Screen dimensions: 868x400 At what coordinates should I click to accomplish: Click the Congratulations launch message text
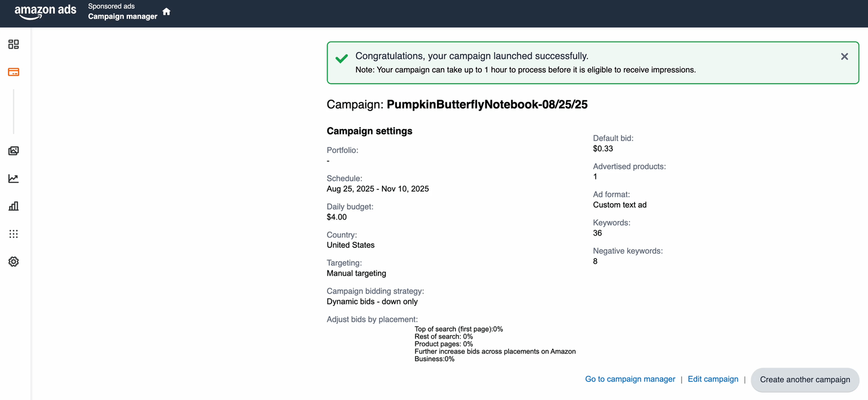click(x=472, y=56)
